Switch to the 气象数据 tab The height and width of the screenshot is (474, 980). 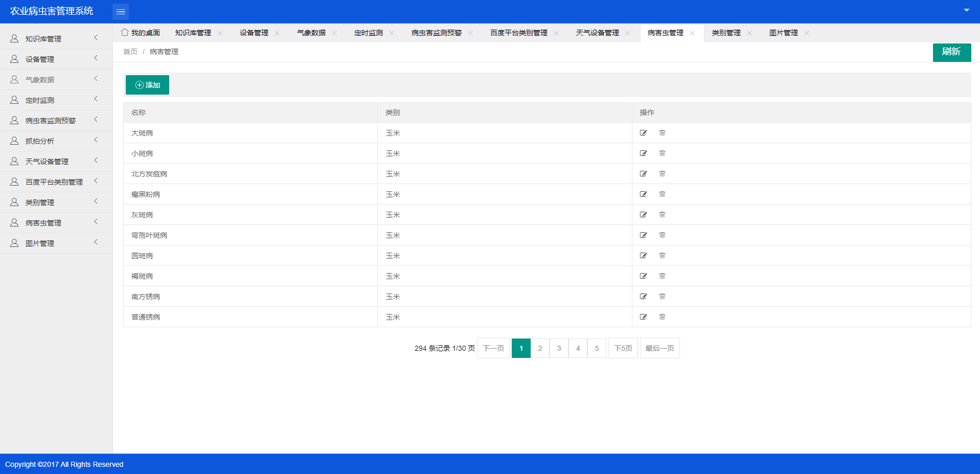311,33
